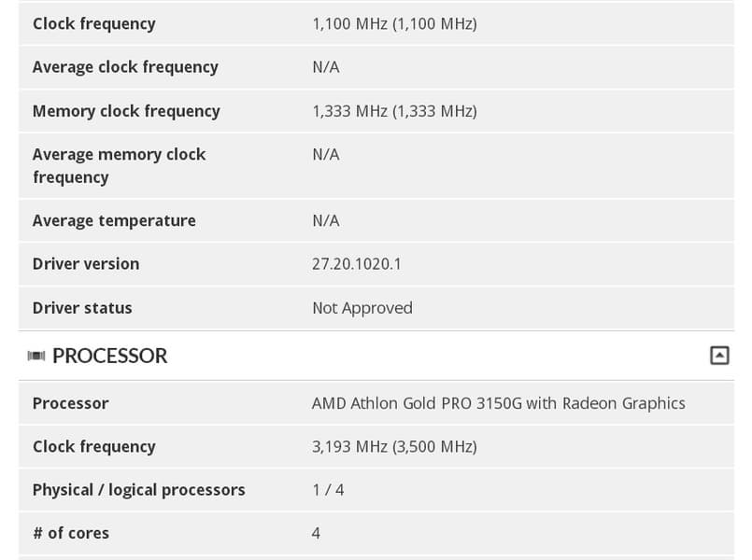Image resolution: width=752 pixels, height=560 pixels.
Task: Click the Physical / logical processors label
Action: pyautogui.click(x=138, y=490)
